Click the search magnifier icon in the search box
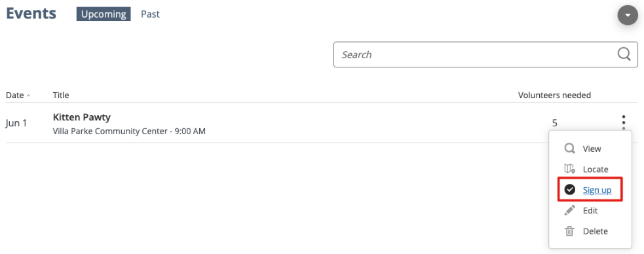644x254 pixels. (624, 54)
